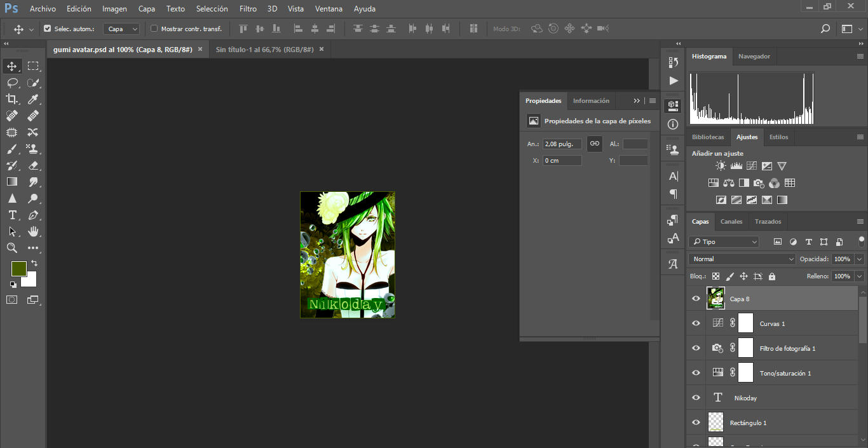
Task: Click the X position input field
Action: pos(562,161)
